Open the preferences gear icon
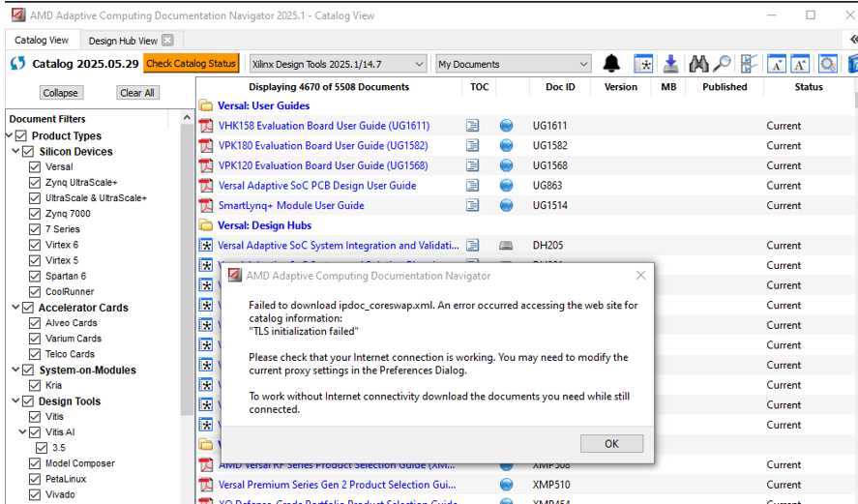The image size is (858, 504). click(827, 64)
